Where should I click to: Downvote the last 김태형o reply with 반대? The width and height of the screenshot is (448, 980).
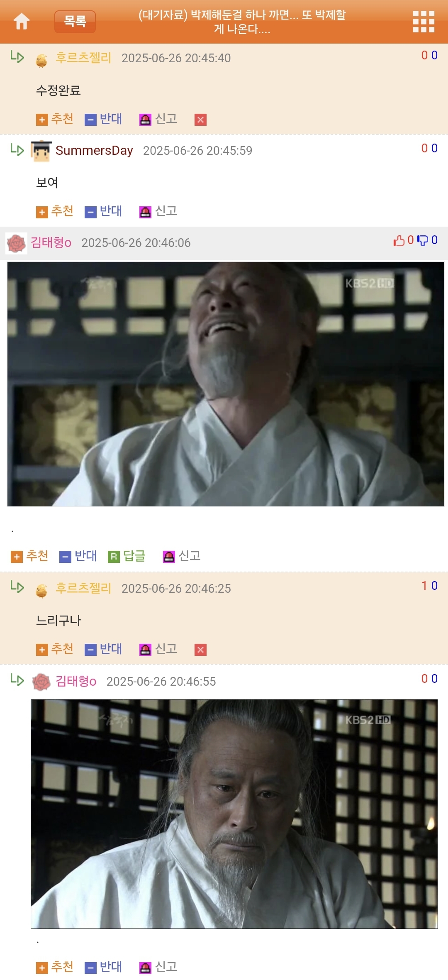coord(103,968)
